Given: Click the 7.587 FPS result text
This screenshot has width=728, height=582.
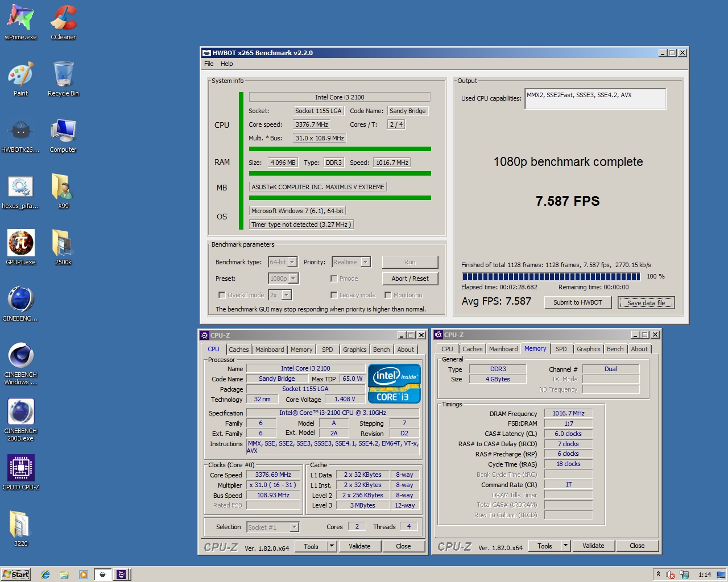Looking at the screenshot, I should click(568, 201).
